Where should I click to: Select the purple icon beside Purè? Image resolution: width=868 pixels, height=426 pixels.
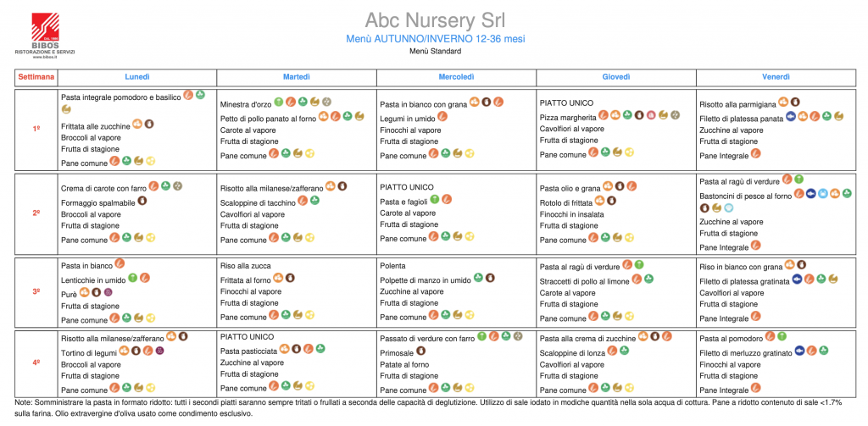pos(108,292)
